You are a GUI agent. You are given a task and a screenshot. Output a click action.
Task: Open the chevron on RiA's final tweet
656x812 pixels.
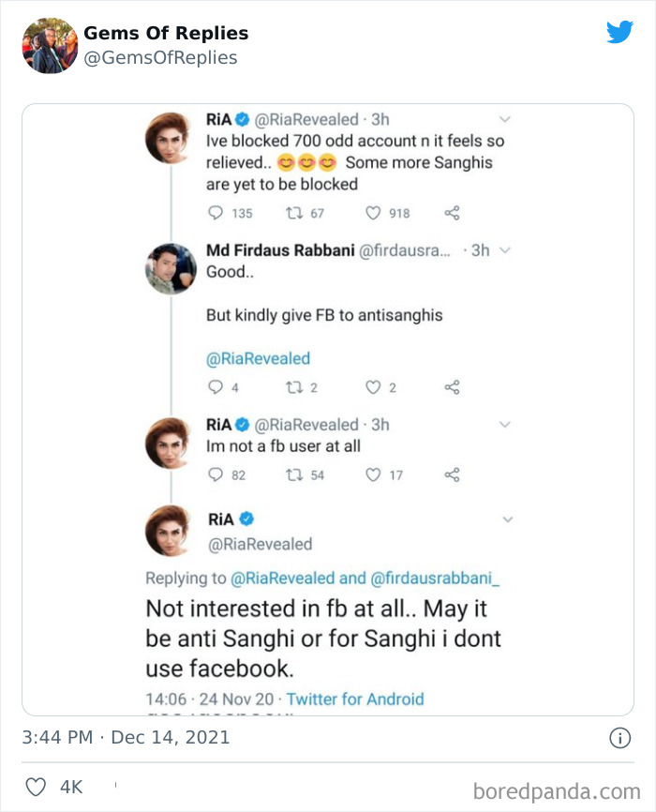508,519
